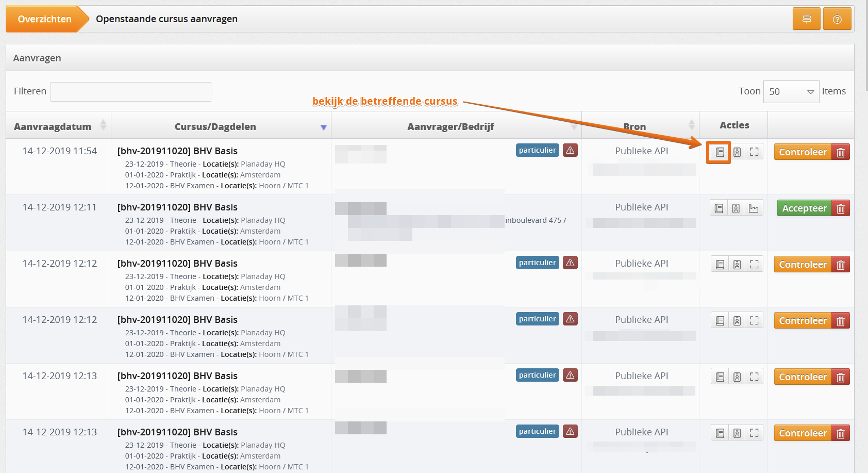Click the particulier badge in the 11:54 row
This screenshot has height=473, width=868.
(x=538, y=150)
